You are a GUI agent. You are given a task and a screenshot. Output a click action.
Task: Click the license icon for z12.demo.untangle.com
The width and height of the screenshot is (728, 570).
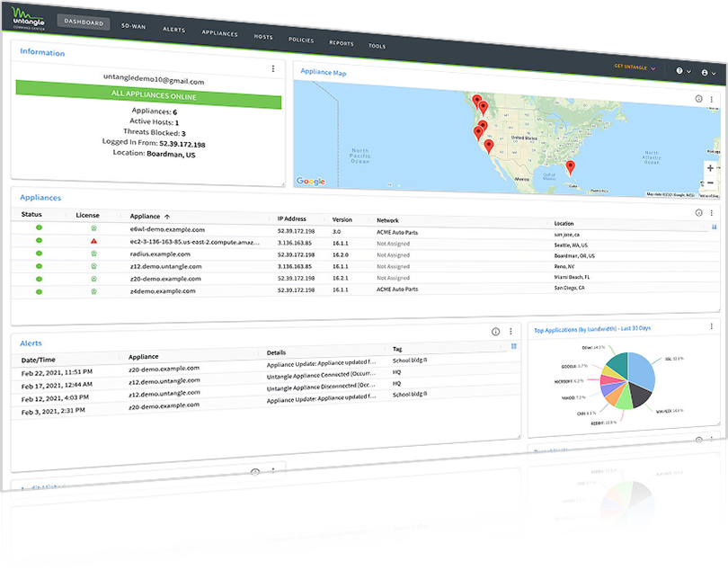[93, 266]
